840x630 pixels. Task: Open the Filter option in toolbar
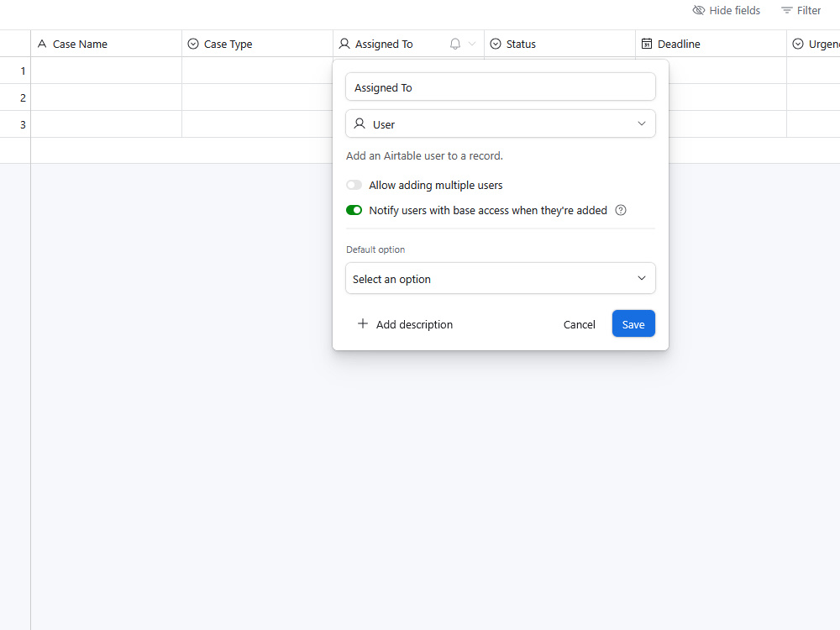[x=801, y=10]
